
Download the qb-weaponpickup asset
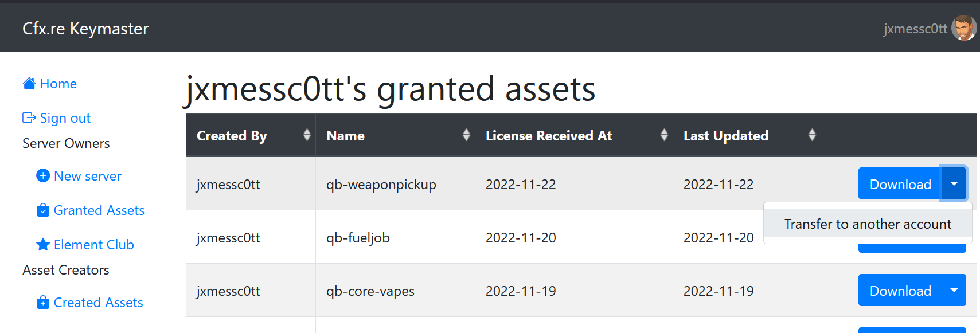[900, 183]
